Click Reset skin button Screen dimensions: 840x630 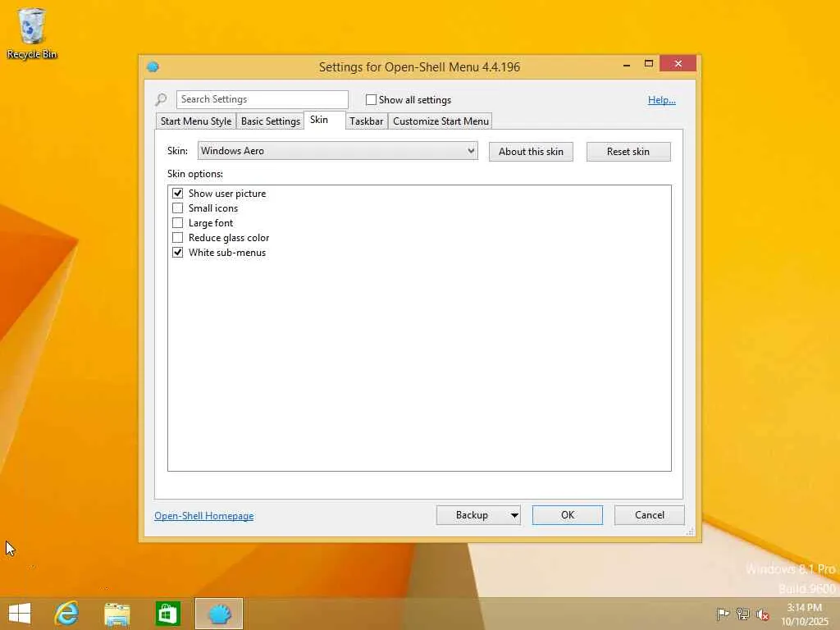point(628,152)
